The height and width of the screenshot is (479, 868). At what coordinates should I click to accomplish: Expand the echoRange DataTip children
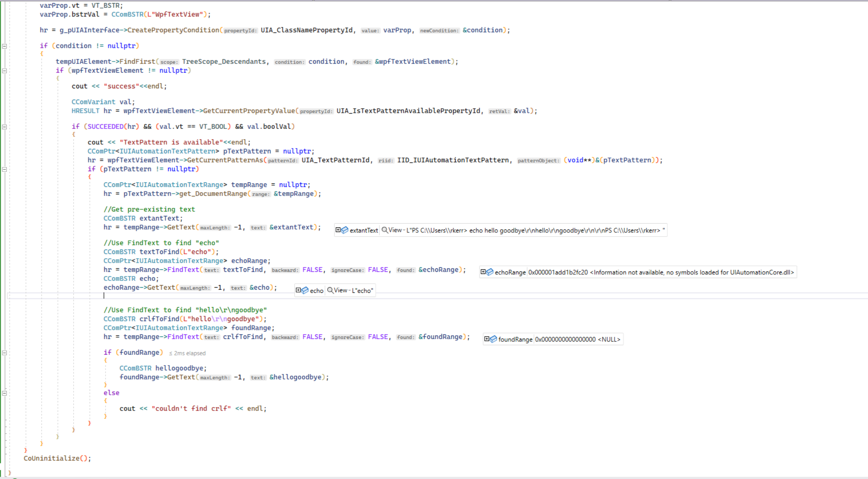click(x=484, y=272)
